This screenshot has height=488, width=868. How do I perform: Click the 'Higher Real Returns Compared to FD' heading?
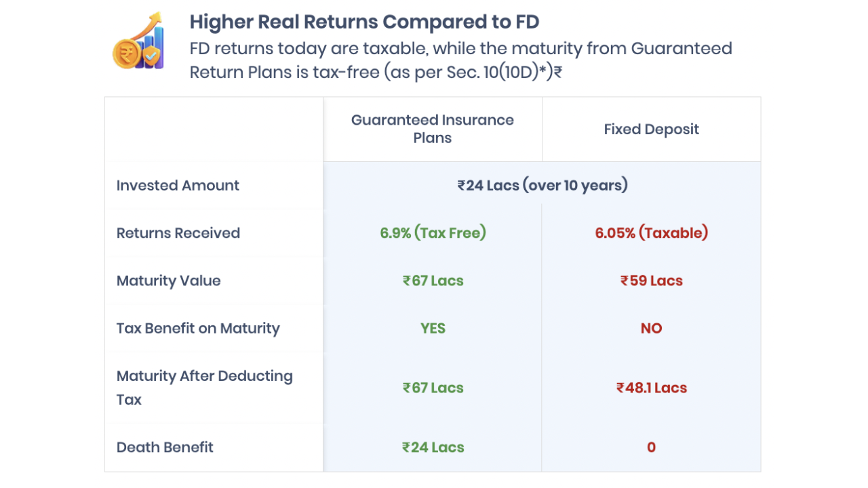tap(364, 22)
